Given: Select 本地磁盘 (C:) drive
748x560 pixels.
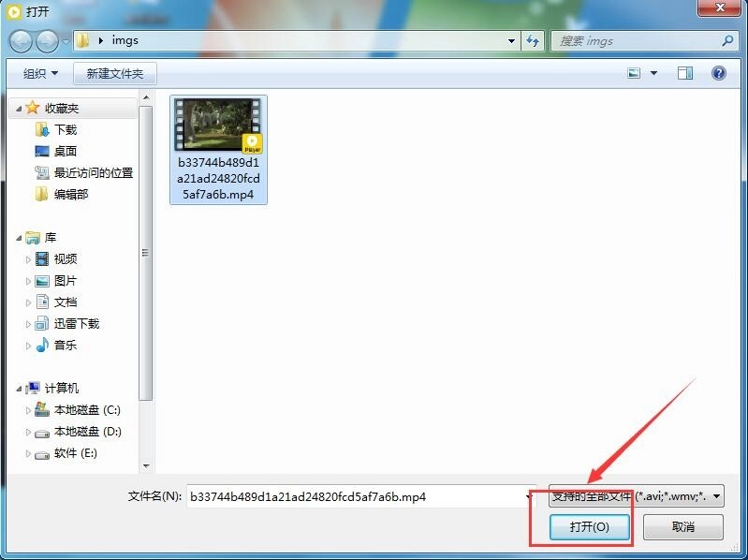Looking at the screenshot, I should 86,410.
